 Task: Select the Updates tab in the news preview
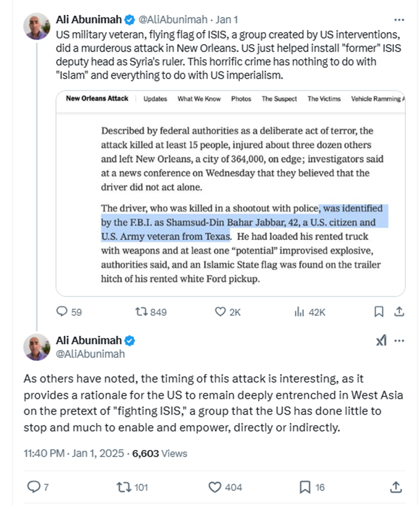(155, 99)
